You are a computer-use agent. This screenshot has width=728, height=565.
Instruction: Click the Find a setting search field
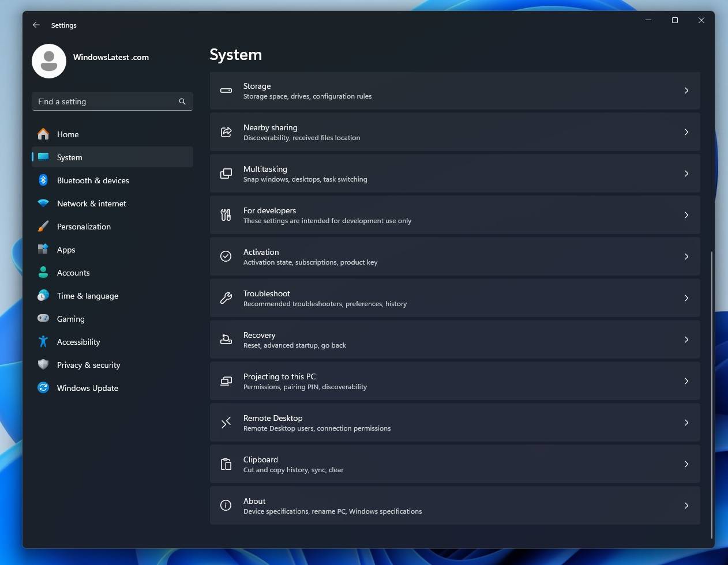point(104,101)
